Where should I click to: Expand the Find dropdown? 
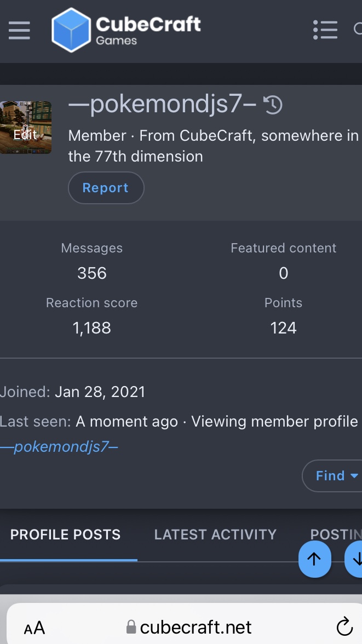(x=334, y=475)
